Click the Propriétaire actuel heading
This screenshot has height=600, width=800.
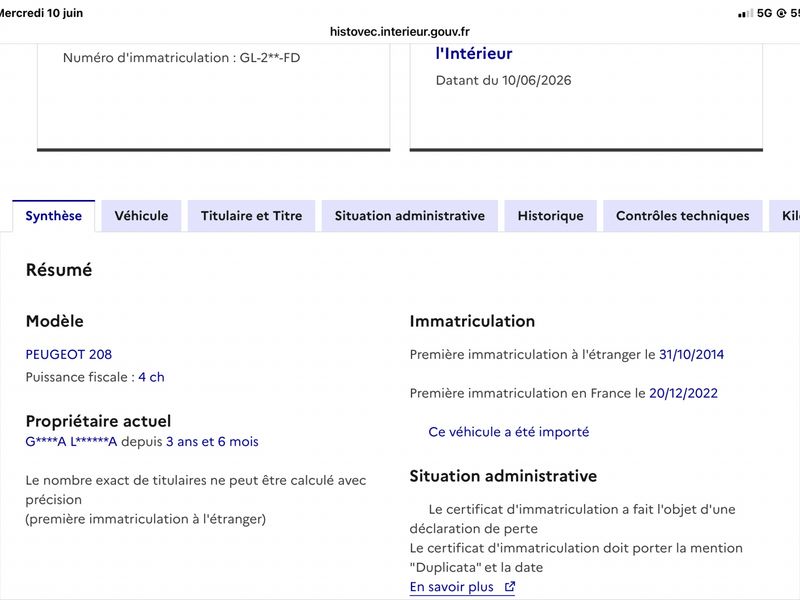pos(98,421)
